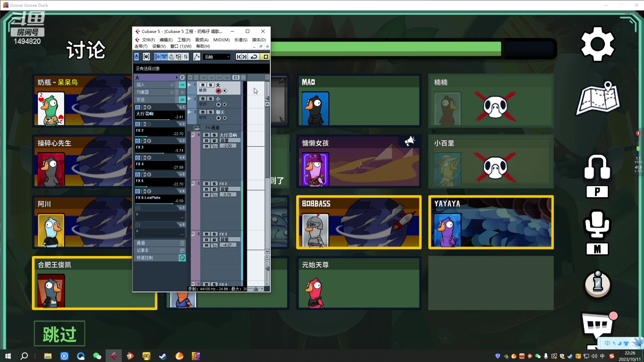Screen dimensions: 644x362
Task: Go to previous marker in Cubase transport
Action: (x=238, y=57)
